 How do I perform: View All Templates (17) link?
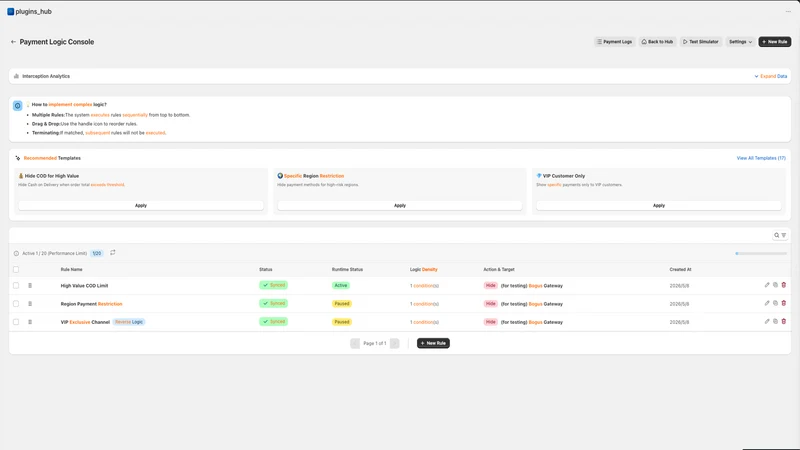761,158
